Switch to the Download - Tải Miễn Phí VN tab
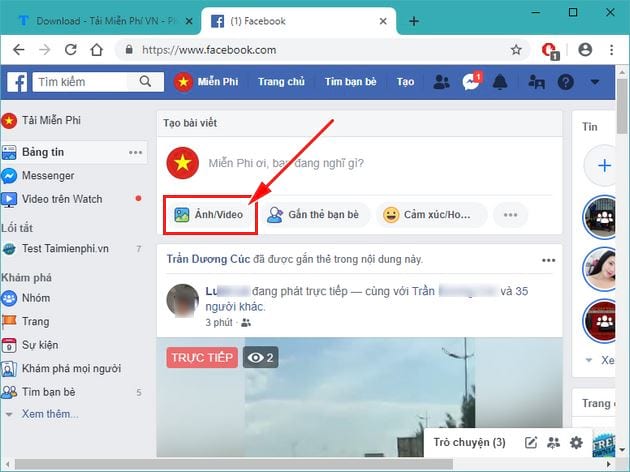630x472 pixels. [x=98, y=21]
